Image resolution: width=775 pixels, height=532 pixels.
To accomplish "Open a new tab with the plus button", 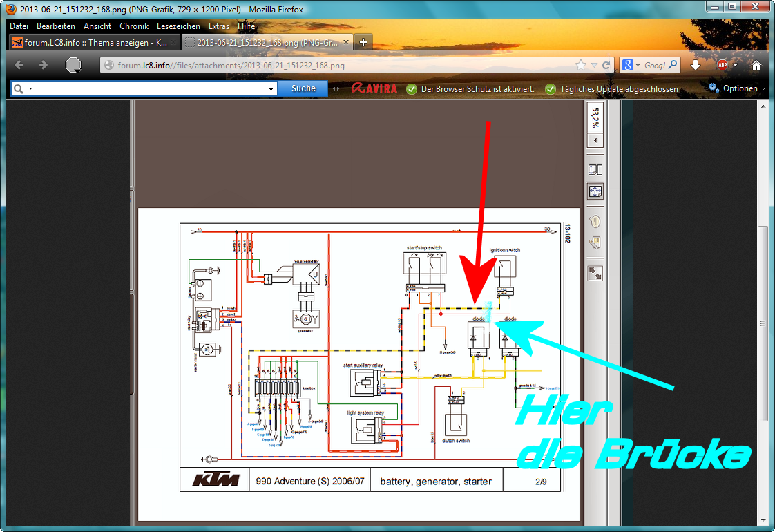I will tap(363, 42).
